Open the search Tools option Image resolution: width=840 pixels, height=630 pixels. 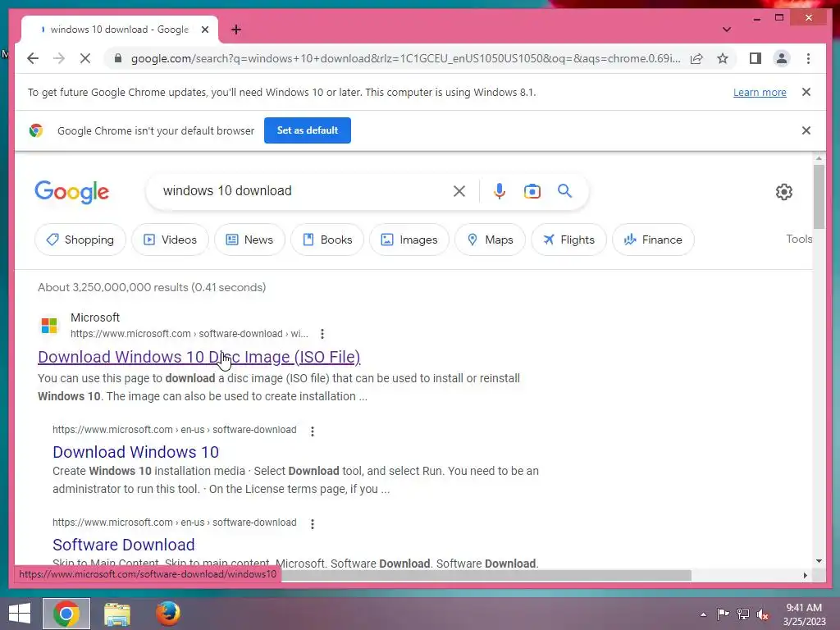[799, 239]
